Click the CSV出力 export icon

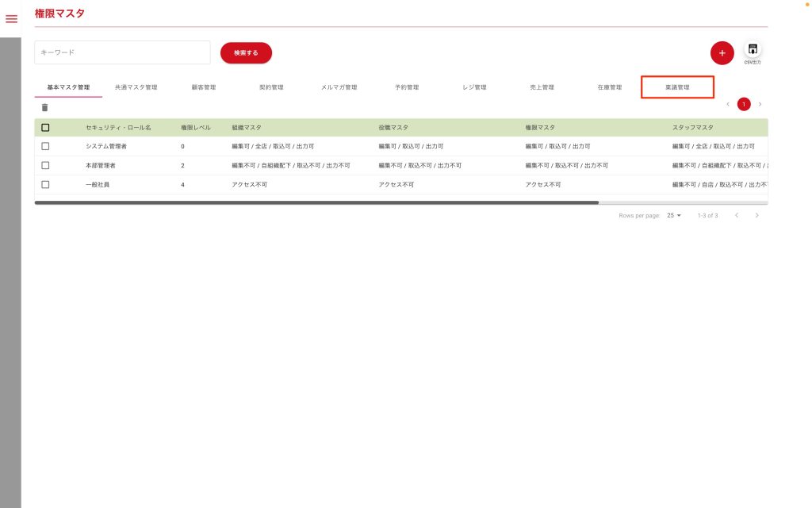[x=753, y=50]
